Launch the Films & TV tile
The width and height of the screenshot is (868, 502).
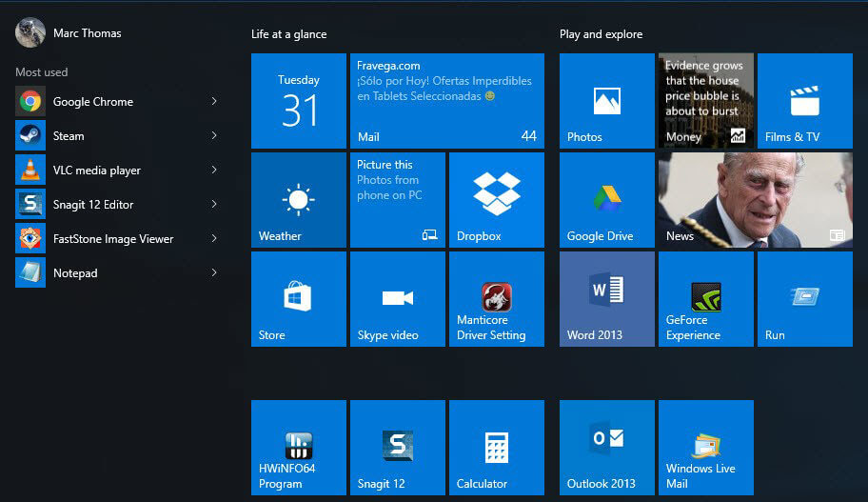point(805,101)
